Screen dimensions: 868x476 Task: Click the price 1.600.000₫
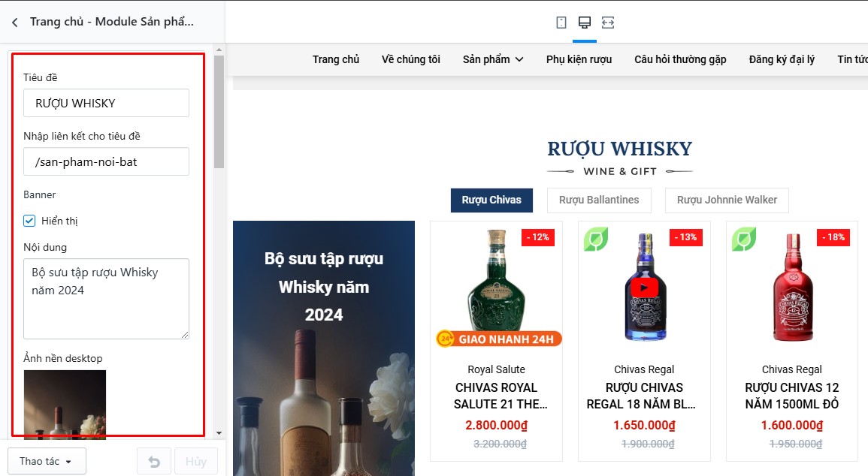(x=792, y=425)
